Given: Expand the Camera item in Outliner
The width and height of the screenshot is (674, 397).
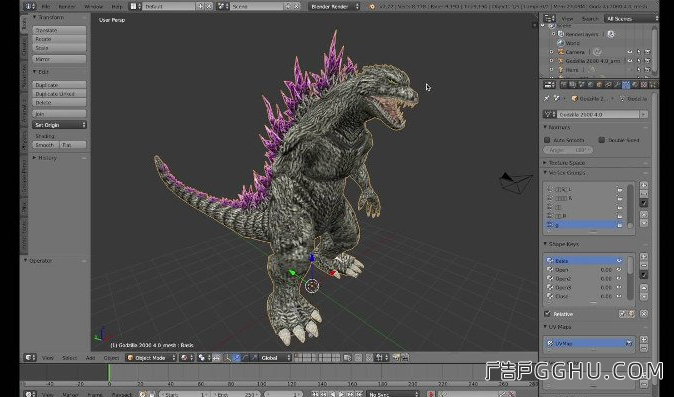Looking at the screenshot, I should coord(552,52).
